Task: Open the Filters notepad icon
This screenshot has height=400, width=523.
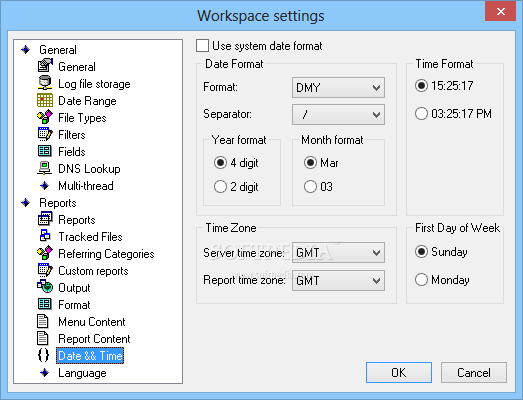Action: coord(45,134)
